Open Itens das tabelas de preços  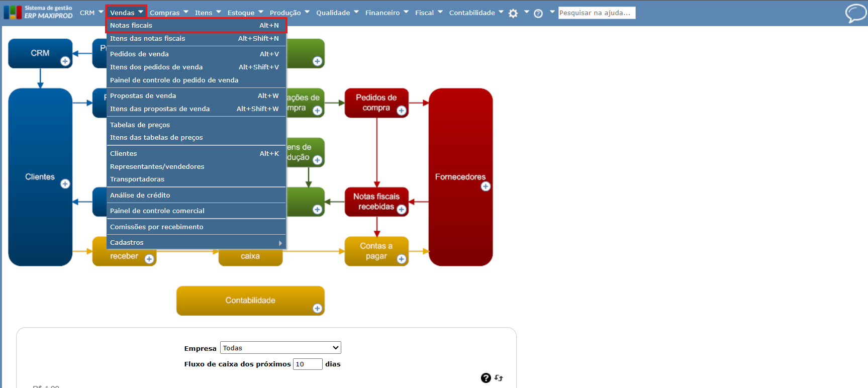197,138
